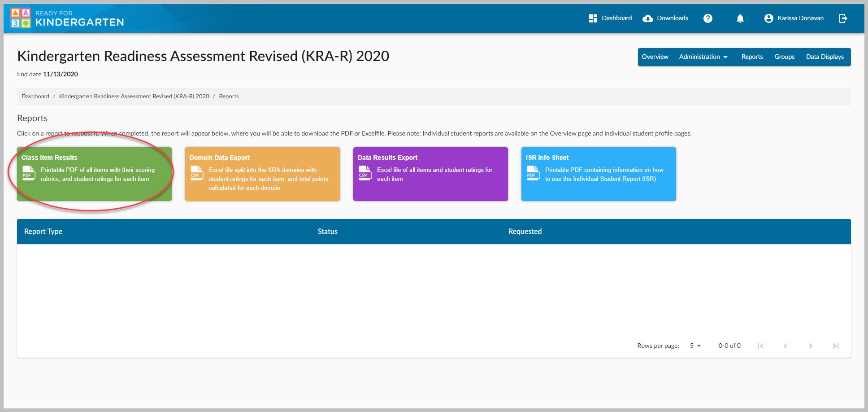Request the Data Results Export report
Image resolution: width=868 pixels, height=412 pixels.
tap(430, 174)
